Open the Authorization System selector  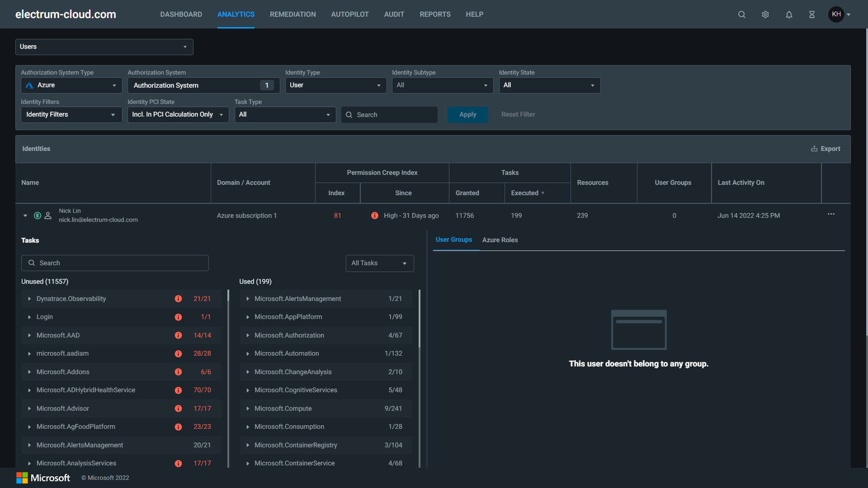pyautogui.click(x=203, y=85)
